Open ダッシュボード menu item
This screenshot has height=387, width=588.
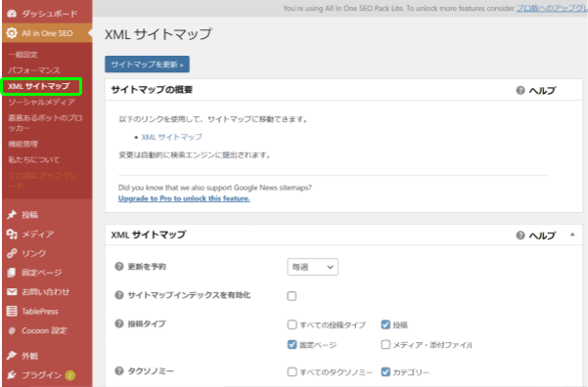47,14
